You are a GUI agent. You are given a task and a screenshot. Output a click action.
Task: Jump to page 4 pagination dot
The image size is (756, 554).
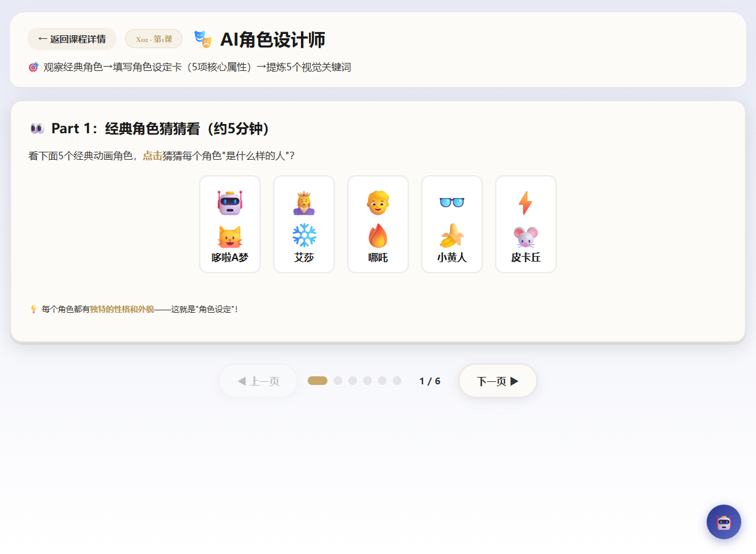click(368, 381)
